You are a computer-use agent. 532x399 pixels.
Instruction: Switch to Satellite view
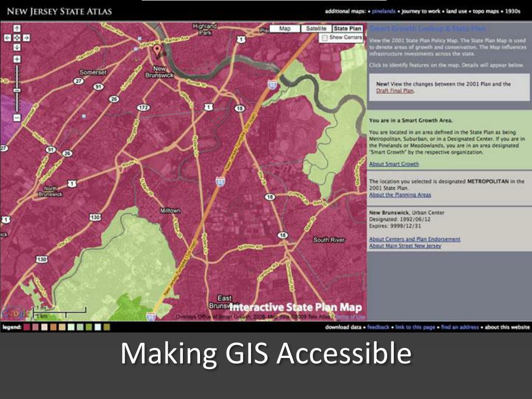316,29
